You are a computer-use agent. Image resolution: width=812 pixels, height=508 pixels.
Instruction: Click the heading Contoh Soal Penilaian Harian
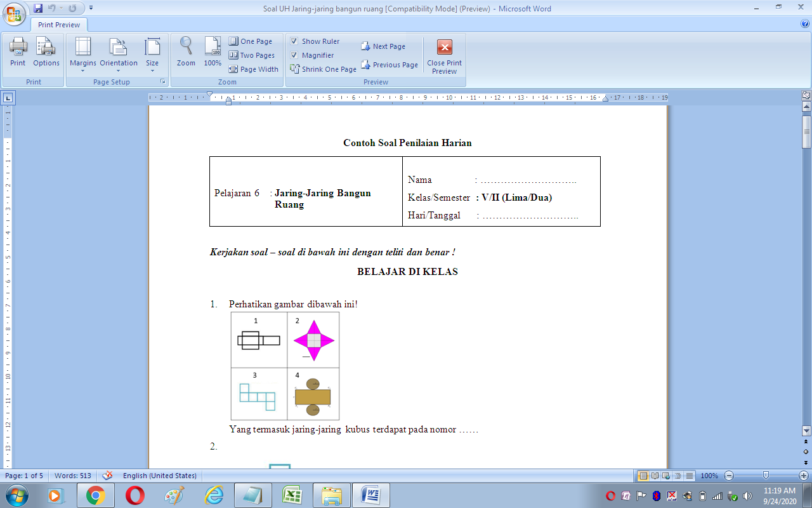[407, 143]
